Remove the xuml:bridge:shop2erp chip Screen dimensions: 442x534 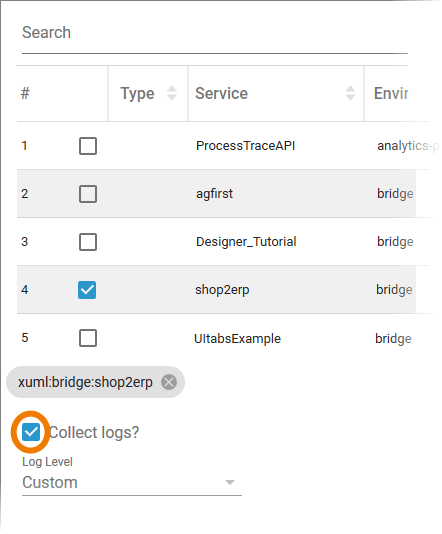point(169,382)
